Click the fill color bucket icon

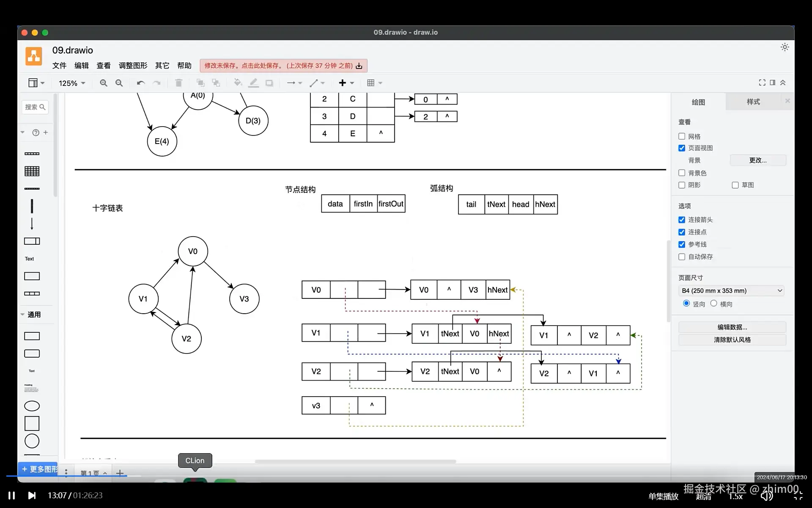point(238,83)
